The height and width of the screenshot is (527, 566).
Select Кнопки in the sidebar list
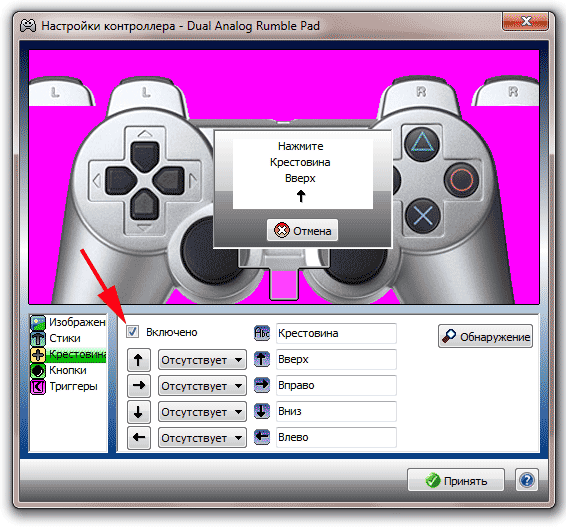68,370
